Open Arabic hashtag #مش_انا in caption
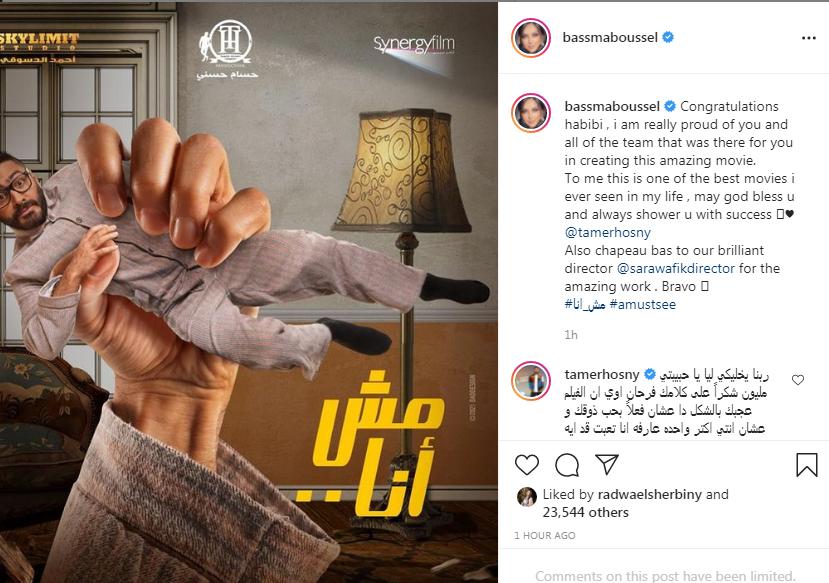The image size is (829, 583). [585, 304]
